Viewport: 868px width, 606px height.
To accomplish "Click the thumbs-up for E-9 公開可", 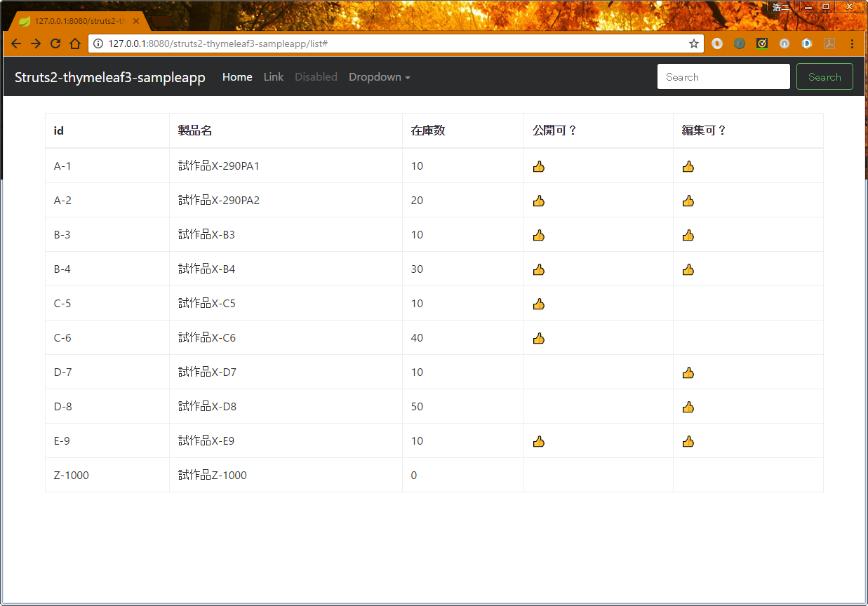I will coord(539,441).
